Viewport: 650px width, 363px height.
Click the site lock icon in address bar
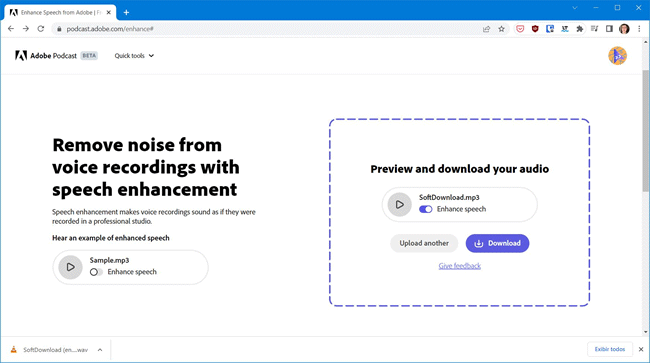59,29
